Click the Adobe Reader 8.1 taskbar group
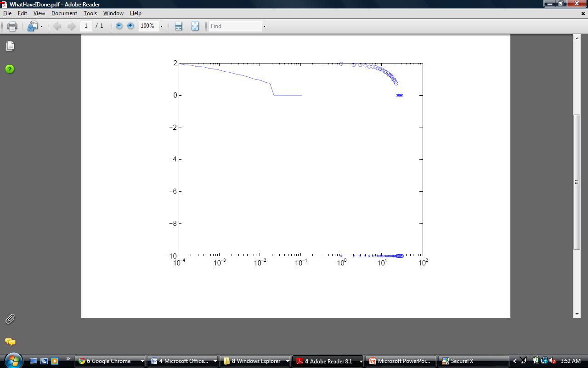 point(328,361)
